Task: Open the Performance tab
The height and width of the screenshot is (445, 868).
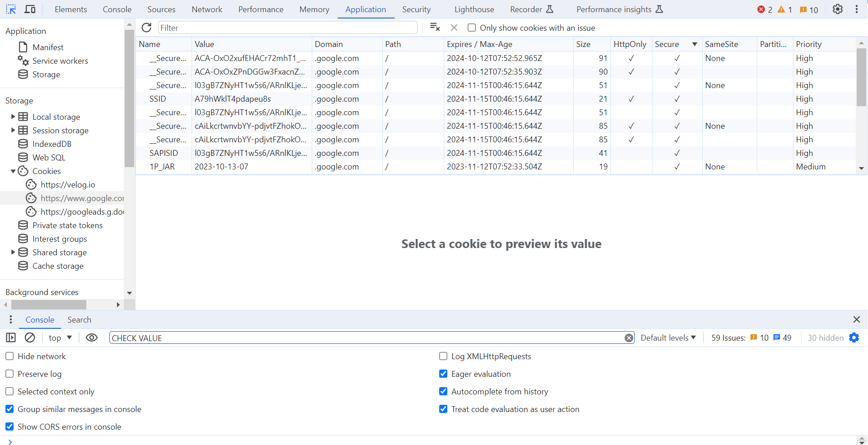Action: pos(261,9)
